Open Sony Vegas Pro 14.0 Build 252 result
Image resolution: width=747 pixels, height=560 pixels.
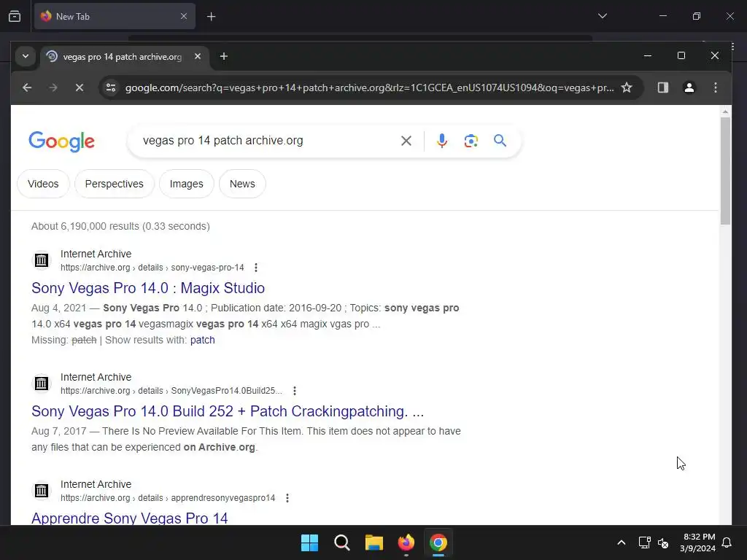click(x=228, y=411)
